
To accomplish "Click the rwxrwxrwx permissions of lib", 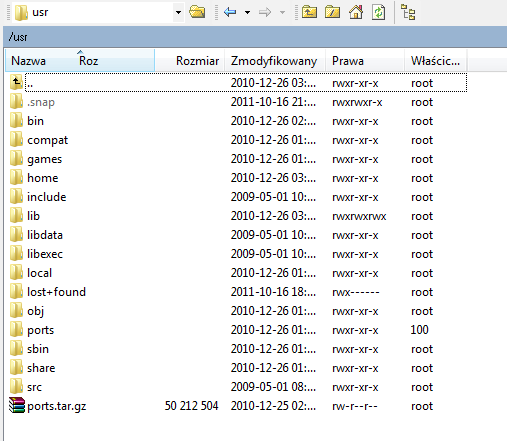I will pos(359,216).
